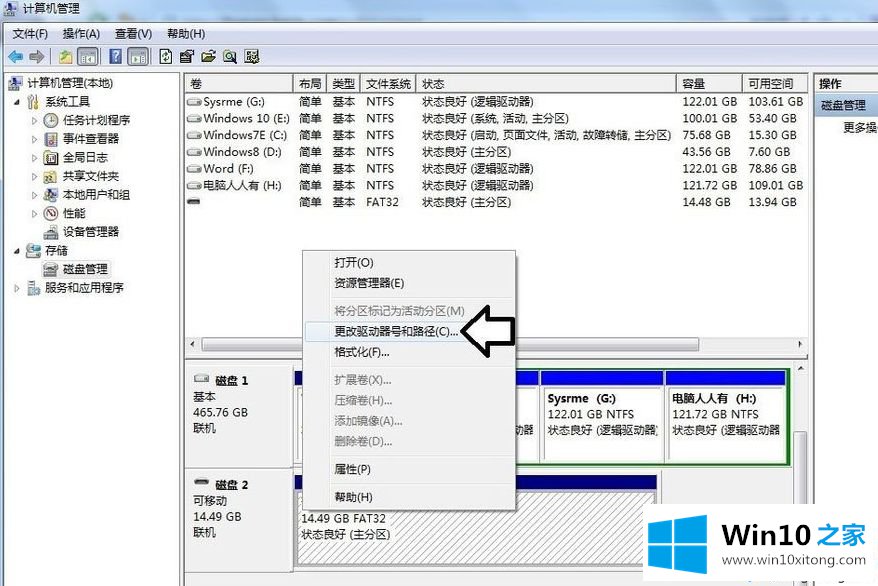
Task: Click the Properties toolbar icon
Action: pos(187,57)
